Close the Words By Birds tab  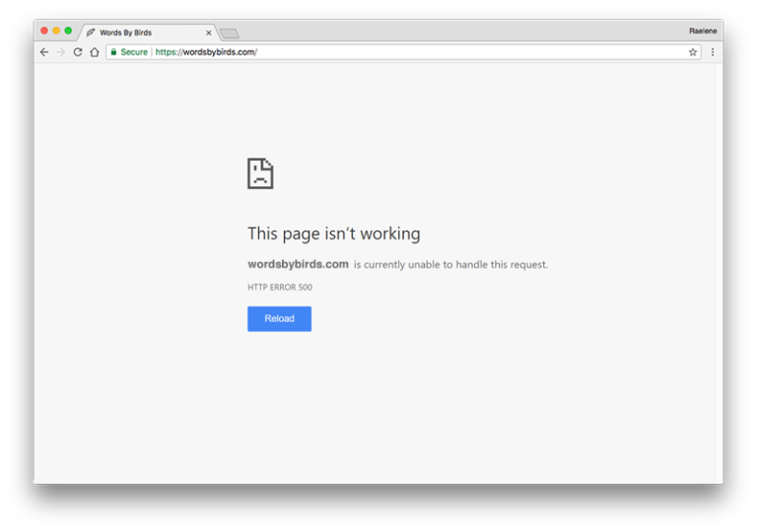pos(209,33)
